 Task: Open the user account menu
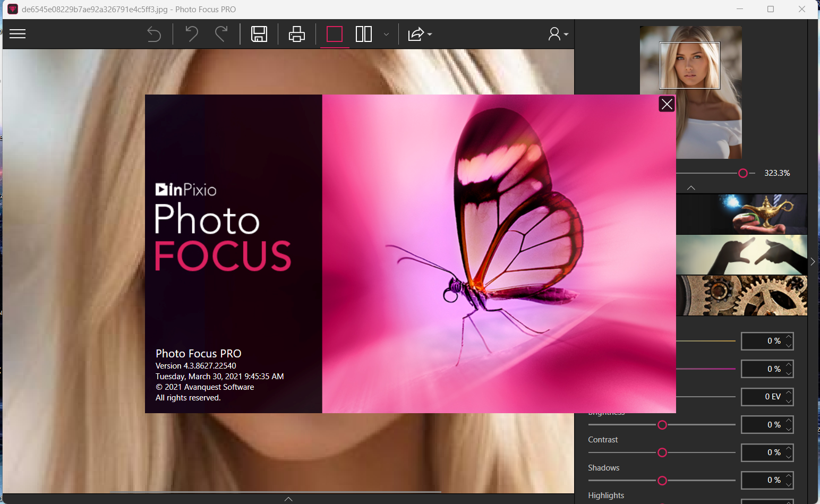[558, 35]
